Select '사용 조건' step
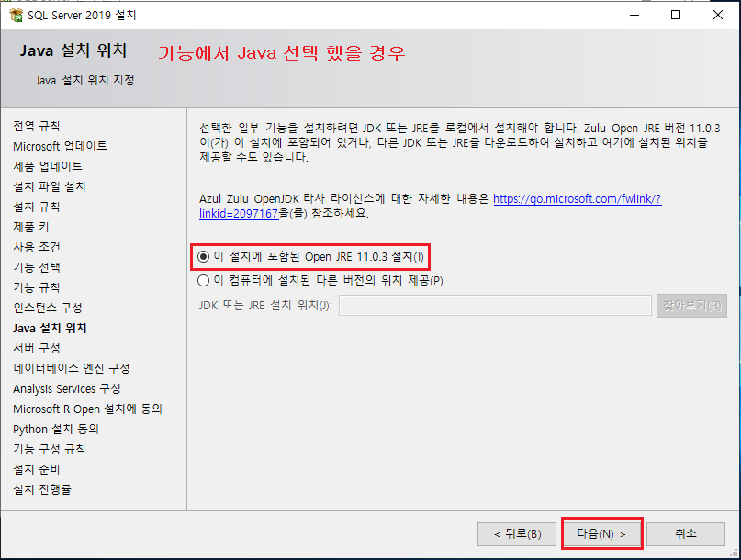The height and width of the screenshot is (560, 741). [37, 247]
